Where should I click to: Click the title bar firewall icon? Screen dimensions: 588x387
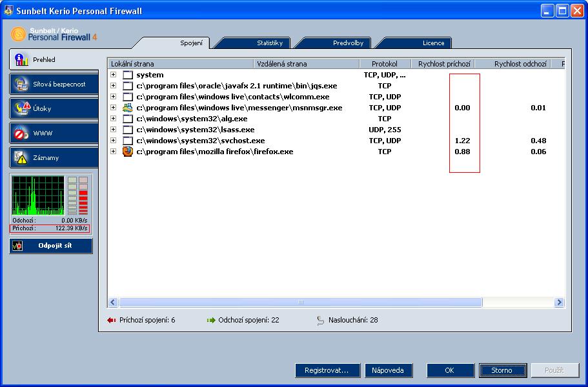click(x=8, y=10)
